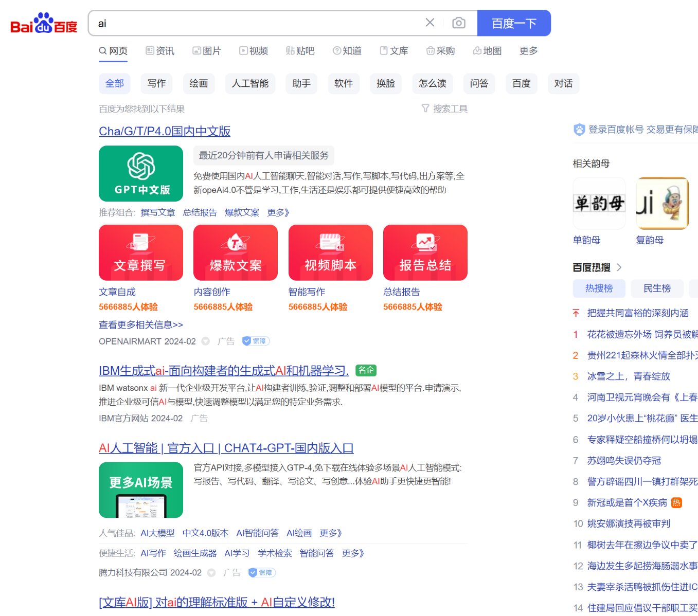698x616 pixels.
Task: Select the 人工智能 filter chip
Action: pyautogui.click(x=250, y=83)
